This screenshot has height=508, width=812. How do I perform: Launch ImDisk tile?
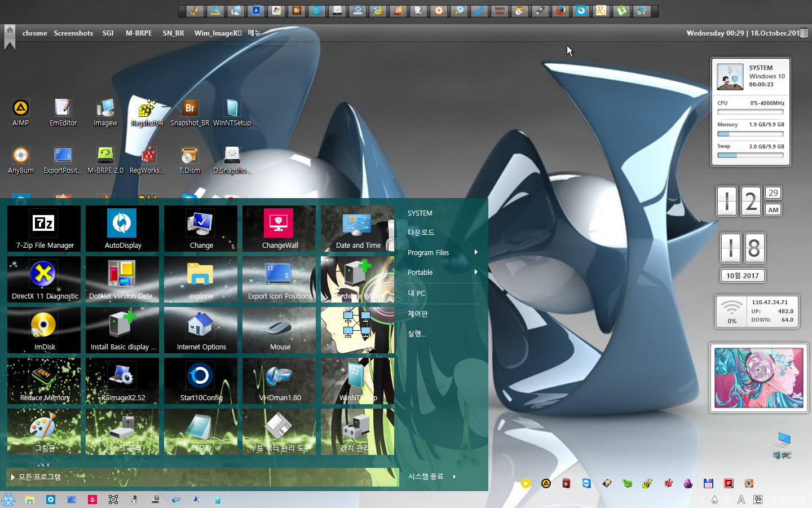(44, 330)
